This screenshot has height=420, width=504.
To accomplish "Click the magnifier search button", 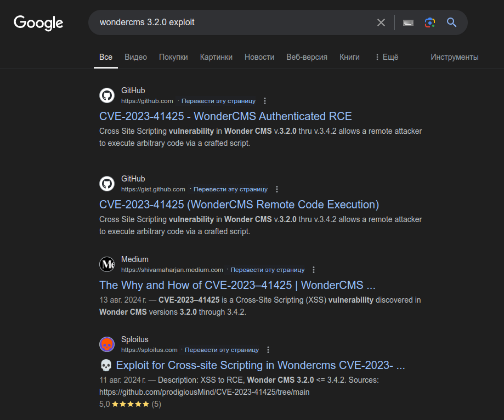I will tap(451, 22).
